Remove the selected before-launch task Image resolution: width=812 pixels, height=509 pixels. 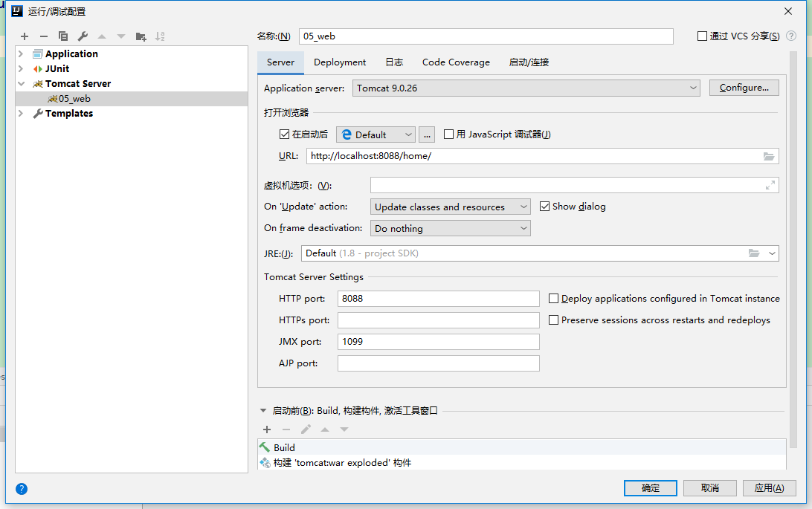pyautogui.click(x=286, y=429)
